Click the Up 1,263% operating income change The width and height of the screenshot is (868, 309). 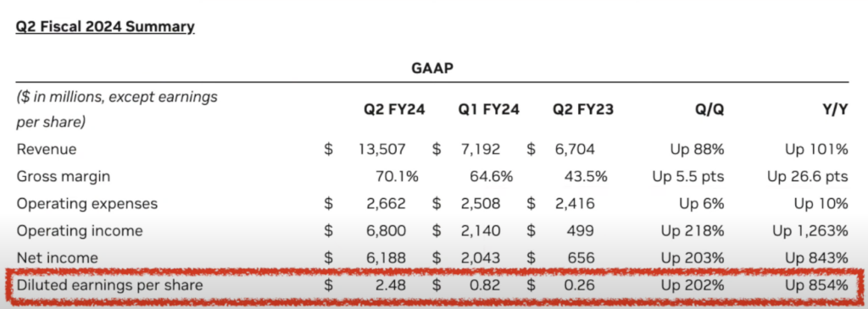811,230
